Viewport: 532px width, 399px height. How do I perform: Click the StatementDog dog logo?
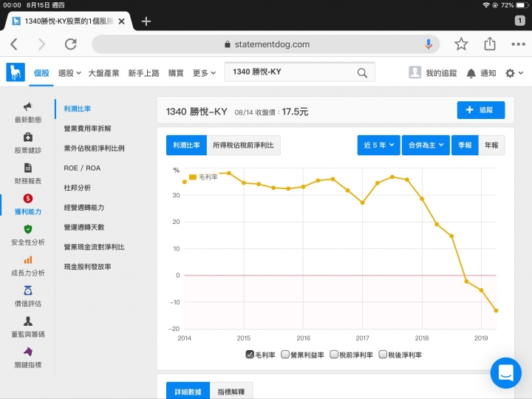[x=16, y=72]
